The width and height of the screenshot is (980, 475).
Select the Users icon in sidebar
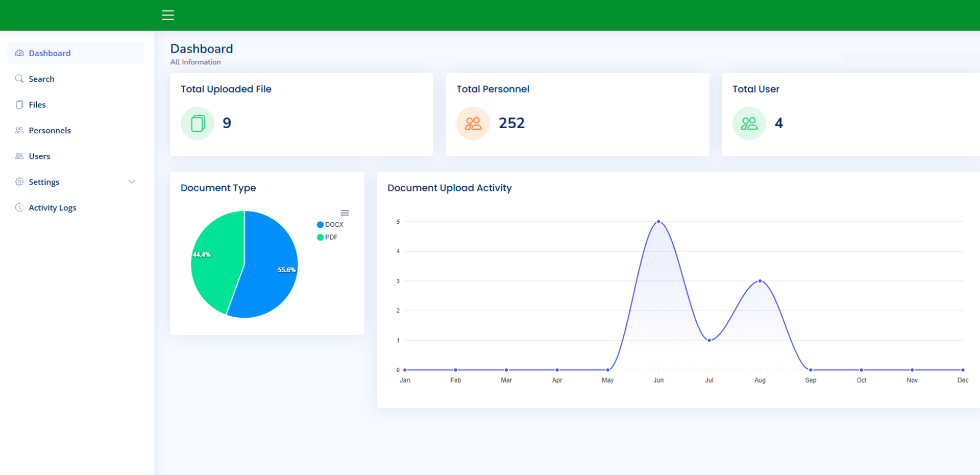click(19, 156)
